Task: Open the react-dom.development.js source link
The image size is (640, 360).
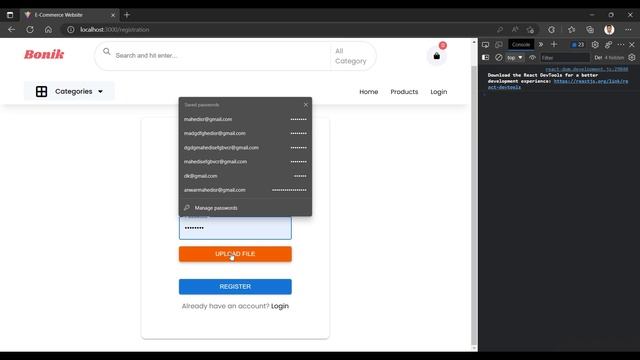Action: pos(587,69)
